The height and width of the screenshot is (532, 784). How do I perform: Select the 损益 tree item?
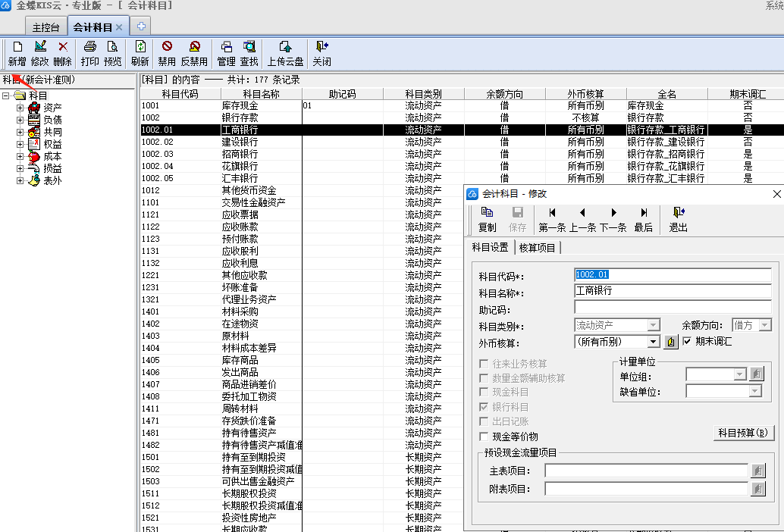52,168
